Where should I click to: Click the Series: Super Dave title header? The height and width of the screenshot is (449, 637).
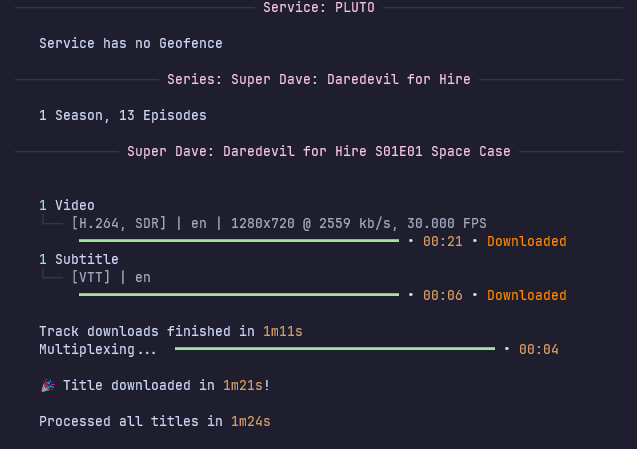coord(318,79)
